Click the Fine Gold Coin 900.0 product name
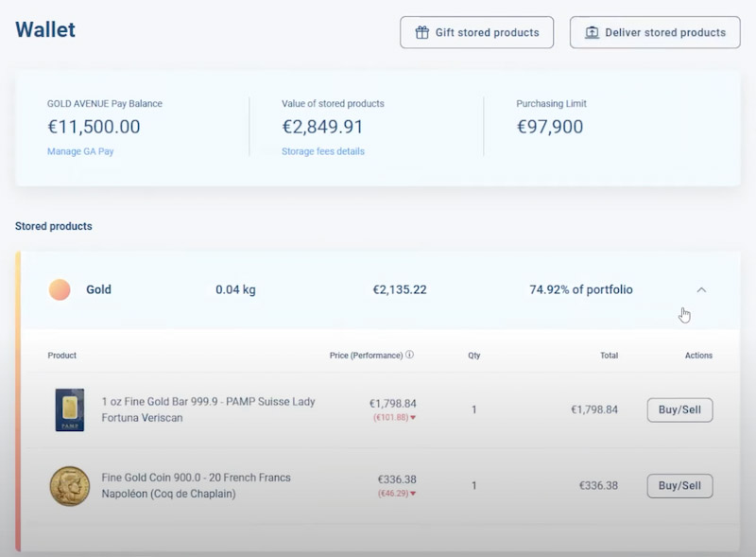 pyautogui.click(x=197, y=485)
